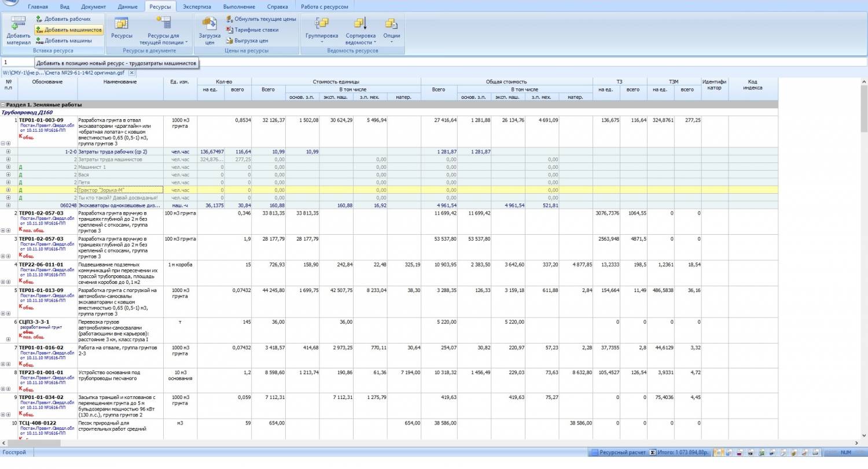Screen dimensions: 868x469
Task: Click the sigma Итого icon in status bar
Action: tap(653, 452)
